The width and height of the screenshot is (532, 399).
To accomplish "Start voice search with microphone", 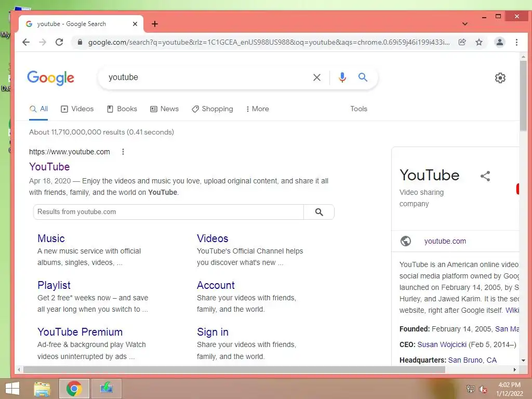I will point(342,77).
